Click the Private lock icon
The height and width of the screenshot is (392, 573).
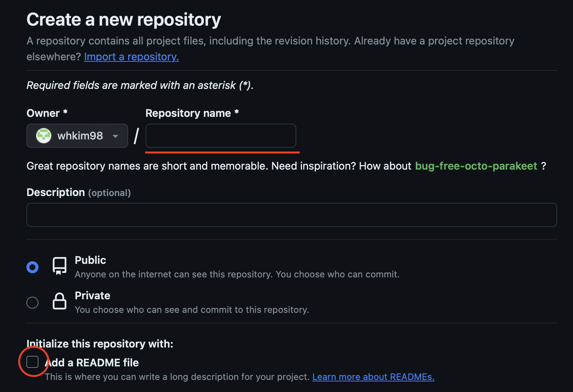(x=60, y=301)
